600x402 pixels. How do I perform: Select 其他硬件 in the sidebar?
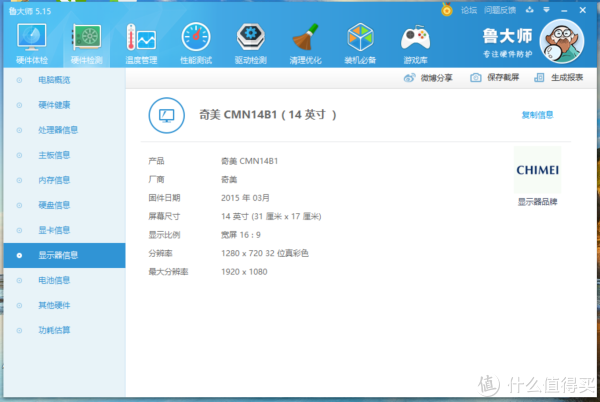coord(64,305)
